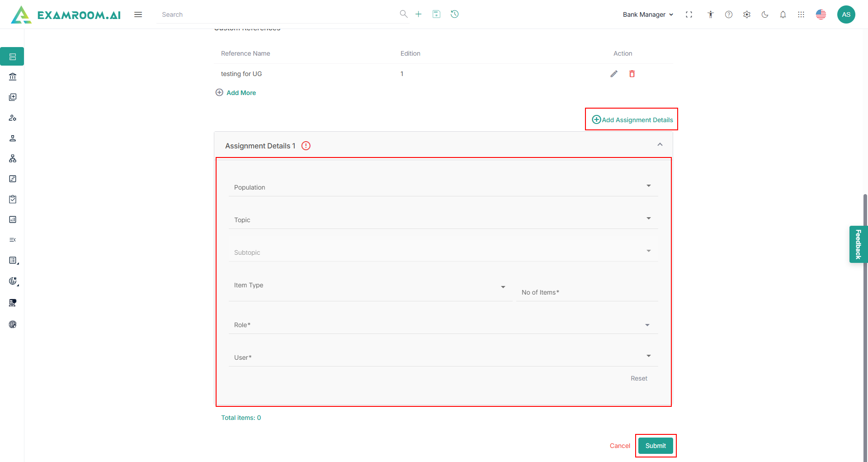Image resolution: width=868 pixels, height=462 pixels.
Task: Open the Bank Manager role dropdown
Action: (x=648, y=14)
